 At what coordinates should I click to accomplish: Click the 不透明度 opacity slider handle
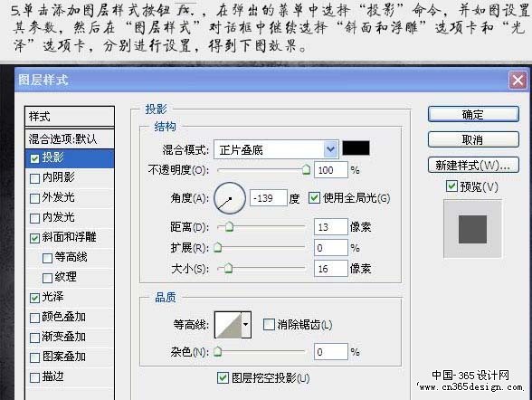click(306, 169)
